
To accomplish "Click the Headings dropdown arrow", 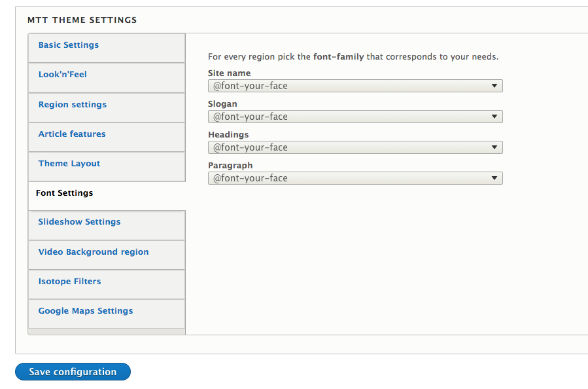I will pyautogui.click(x=494, y=147).
